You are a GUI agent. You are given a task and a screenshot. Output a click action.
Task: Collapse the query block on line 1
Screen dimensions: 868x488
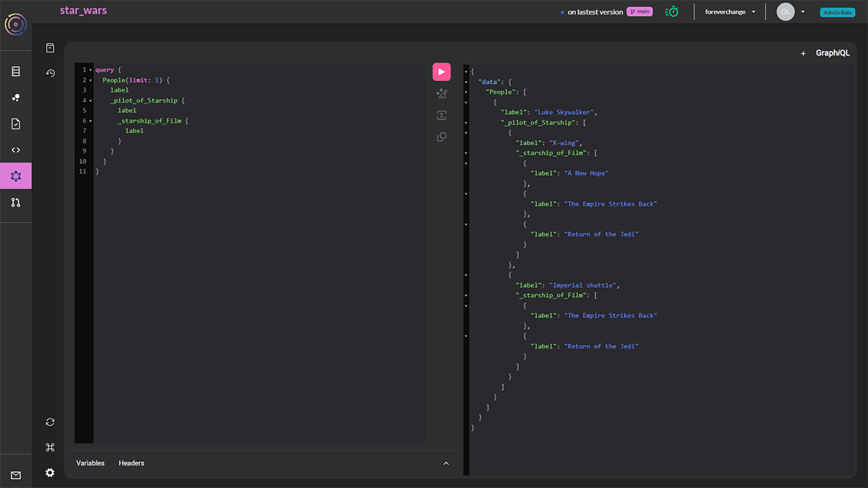pos(91,69)
